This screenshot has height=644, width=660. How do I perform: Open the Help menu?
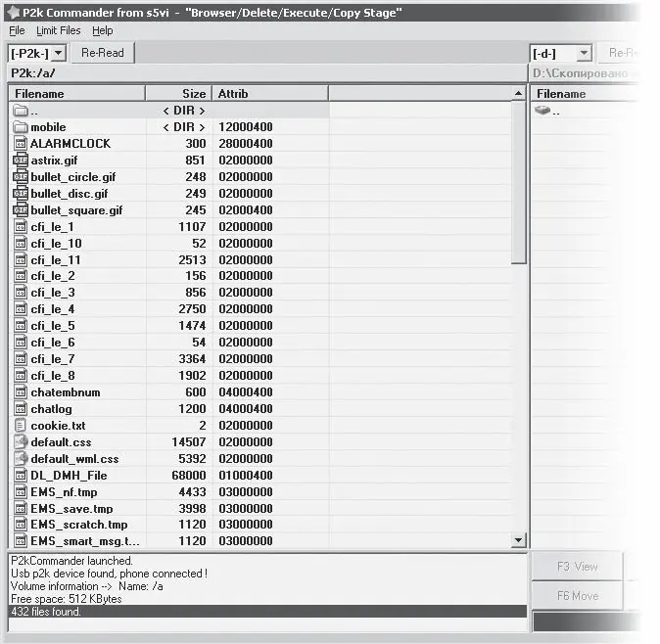tap(102, 30)
